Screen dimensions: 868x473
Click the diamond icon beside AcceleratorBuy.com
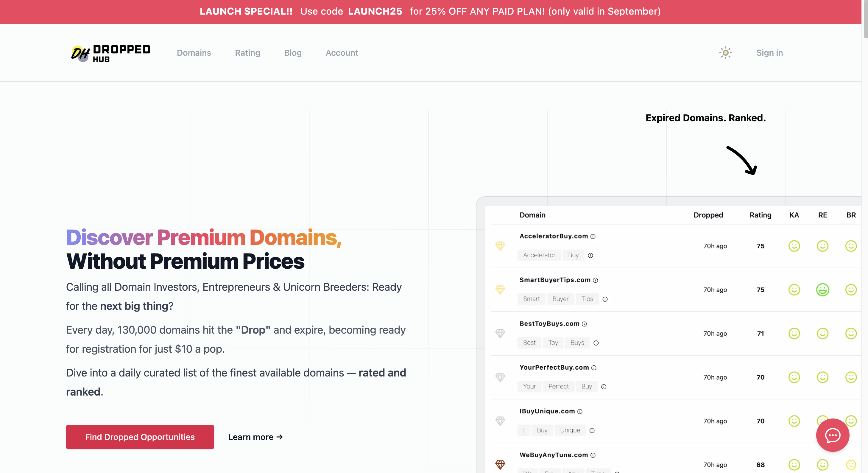[500, 246]
